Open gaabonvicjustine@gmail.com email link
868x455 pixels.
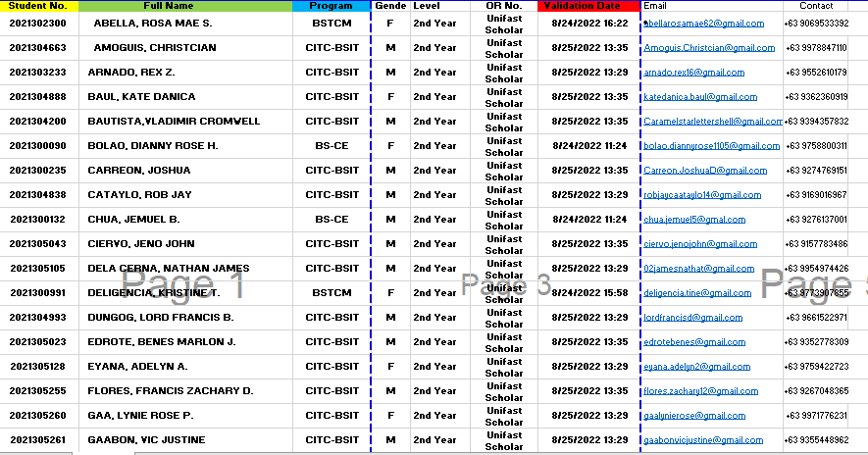(x=703, y=440)
